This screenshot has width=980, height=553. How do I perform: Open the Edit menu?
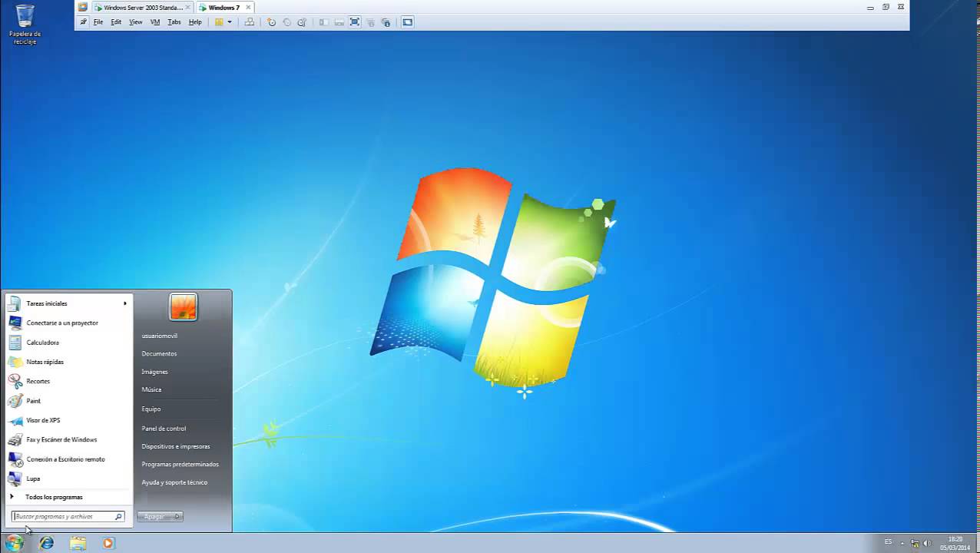pyautogui.click(x=116, y=22)
